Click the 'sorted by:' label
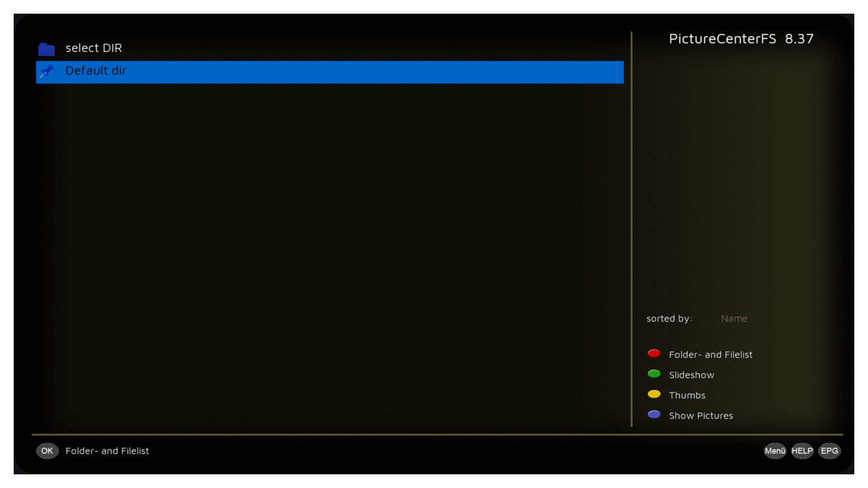 [x=669, y=319]
